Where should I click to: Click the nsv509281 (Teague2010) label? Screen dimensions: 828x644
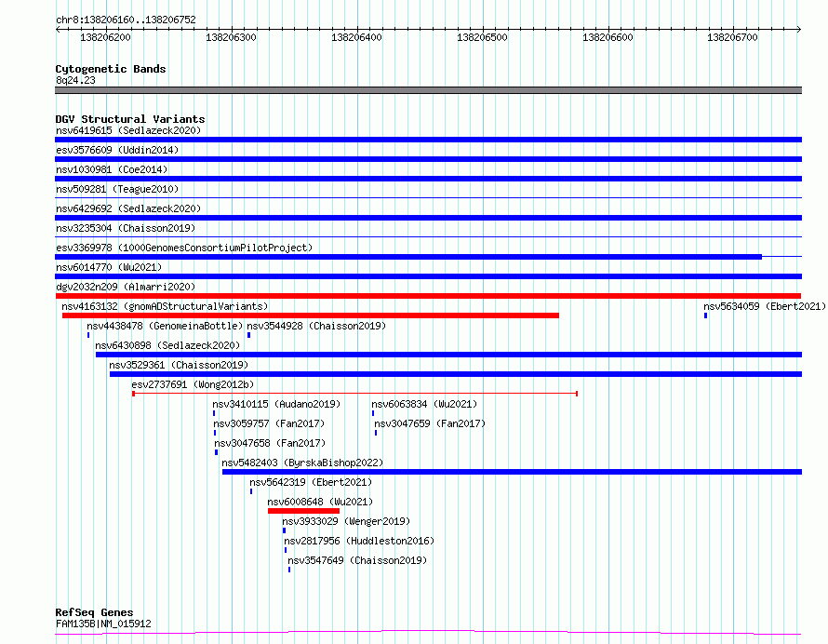pyautogui.click(x=117, y=189)
